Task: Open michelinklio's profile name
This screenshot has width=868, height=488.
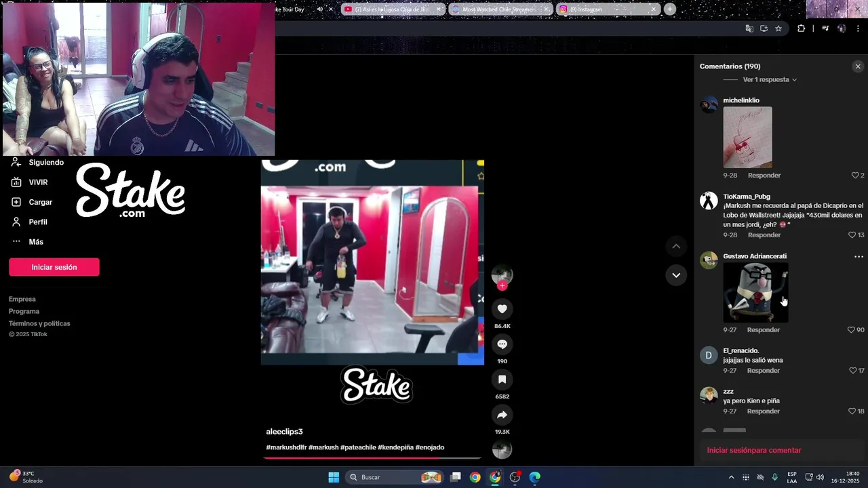Action: pos(741,100)
